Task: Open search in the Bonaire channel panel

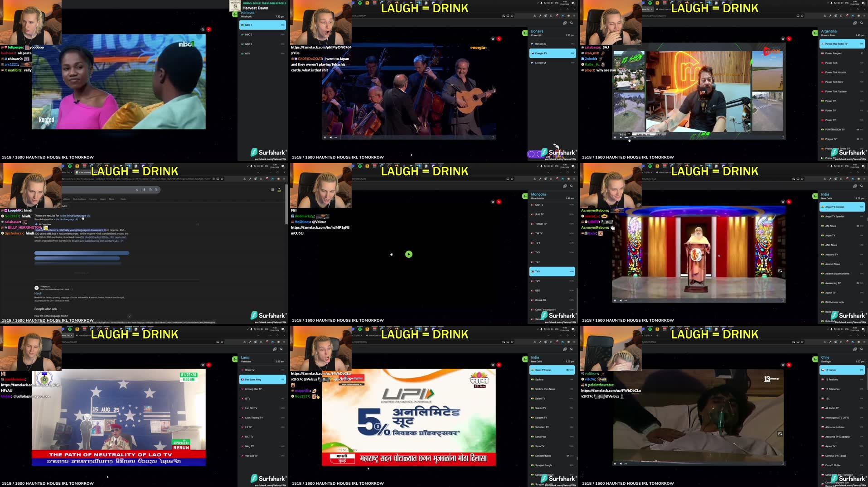Action: pyautogui.click(x=571, y=23)
